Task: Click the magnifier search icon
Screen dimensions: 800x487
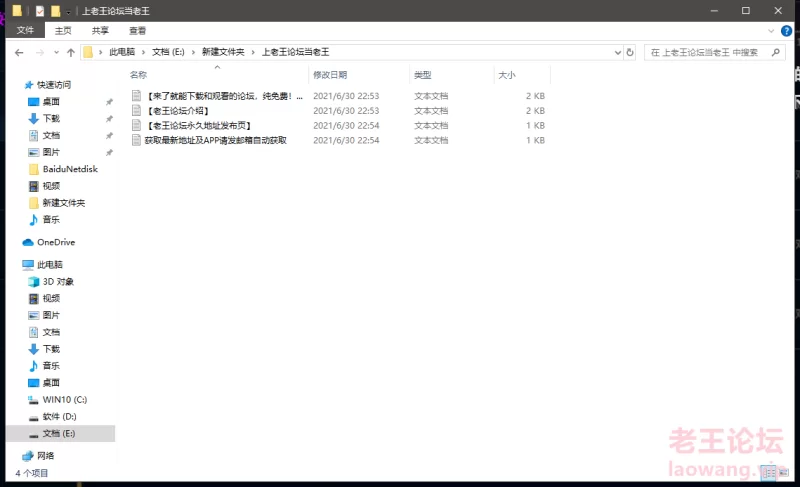Action: coord(776,52)
